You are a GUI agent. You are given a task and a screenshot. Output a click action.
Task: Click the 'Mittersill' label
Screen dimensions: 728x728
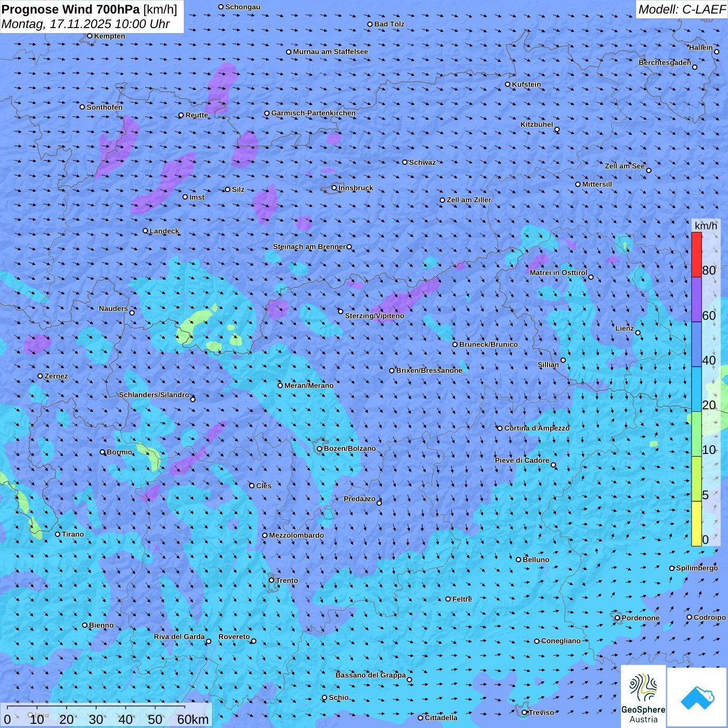[x=597, y=184]
